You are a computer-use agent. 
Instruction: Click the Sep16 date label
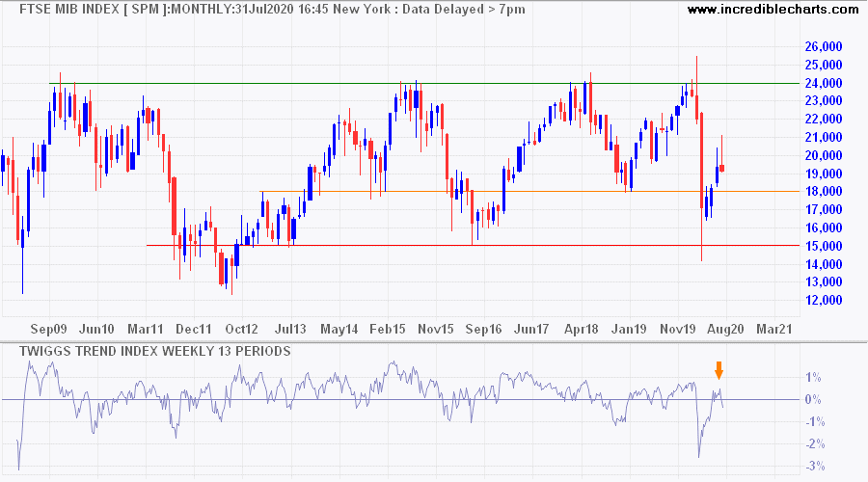[484, 330]
